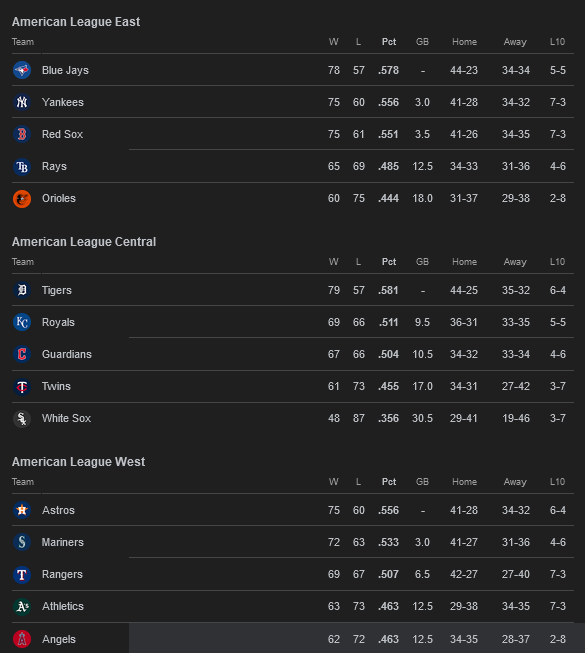Click the Astros star logo

[22, 510]
